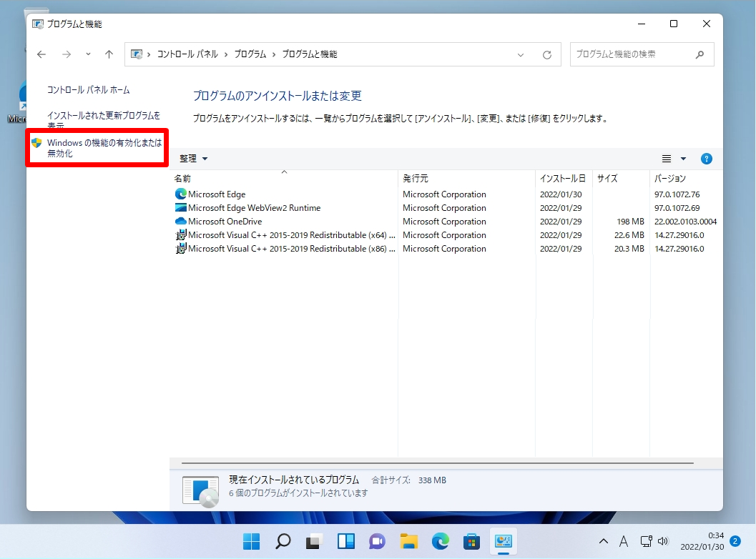Click the Control Panel taskbar icon
This screenshot has width=756, height=559.
pos(504,542)
